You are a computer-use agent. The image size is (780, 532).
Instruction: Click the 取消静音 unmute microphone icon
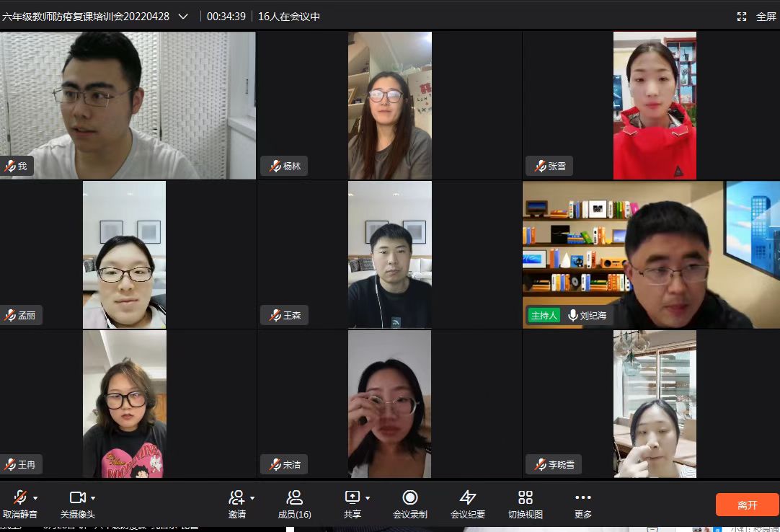point(19,497)
